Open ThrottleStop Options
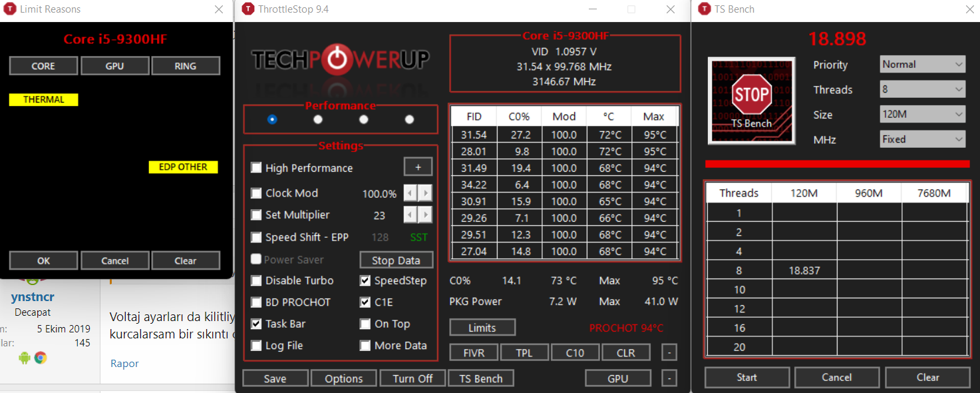This screenshot has height=393, width=980. point(344,378)
